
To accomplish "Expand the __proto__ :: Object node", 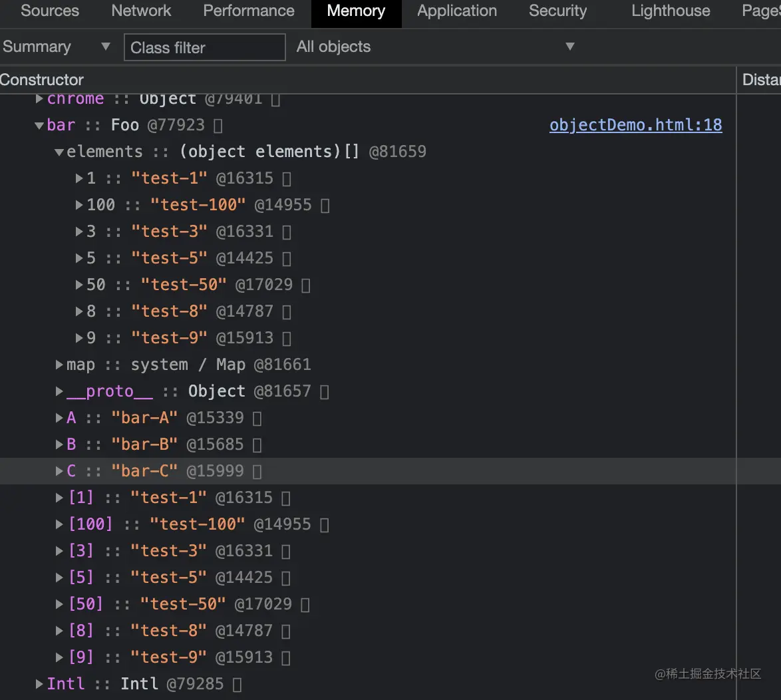I will click(59, 392).
